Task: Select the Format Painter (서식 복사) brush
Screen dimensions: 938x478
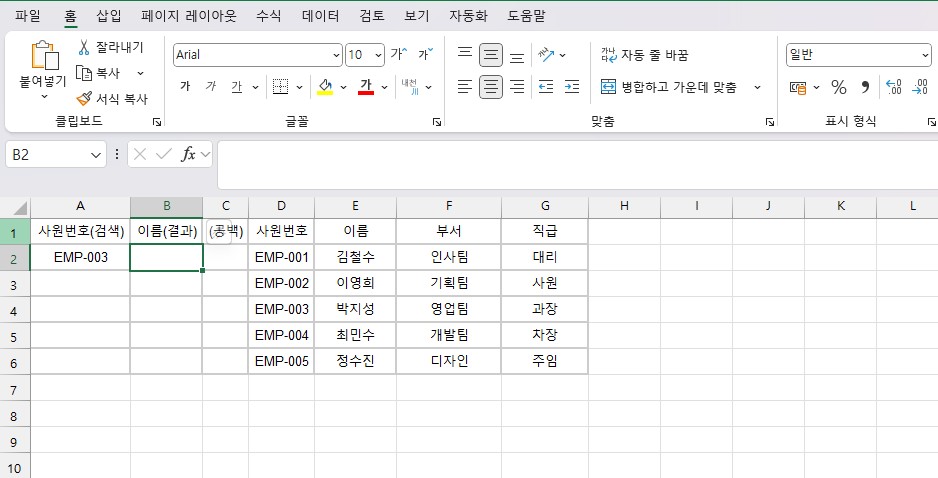Action: 84,99
